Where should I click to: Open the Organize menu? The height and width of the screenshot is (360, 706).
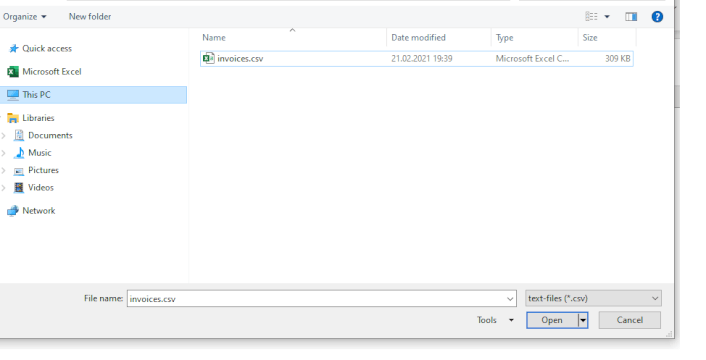click(24, 17)
